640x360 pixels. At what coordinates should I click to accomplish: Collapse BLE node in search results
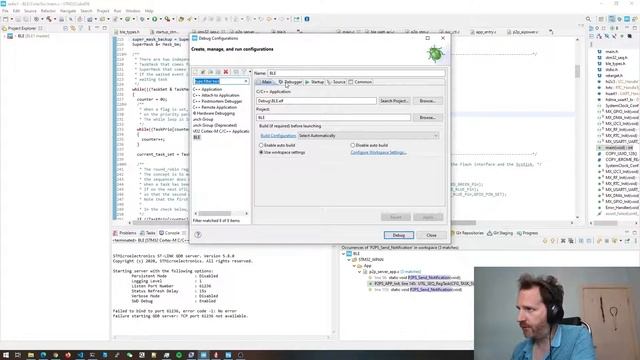(344, 253)
